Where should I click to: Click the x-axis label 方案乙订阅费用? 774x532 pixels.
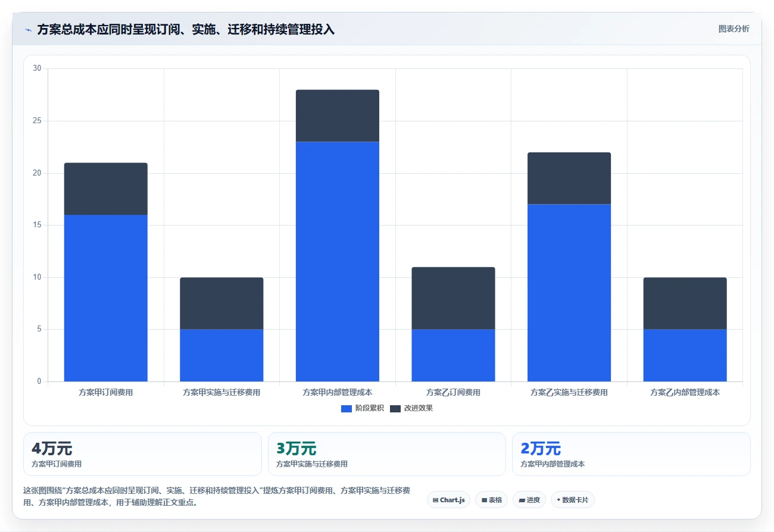pyautogui.click(x=453, y=393)
